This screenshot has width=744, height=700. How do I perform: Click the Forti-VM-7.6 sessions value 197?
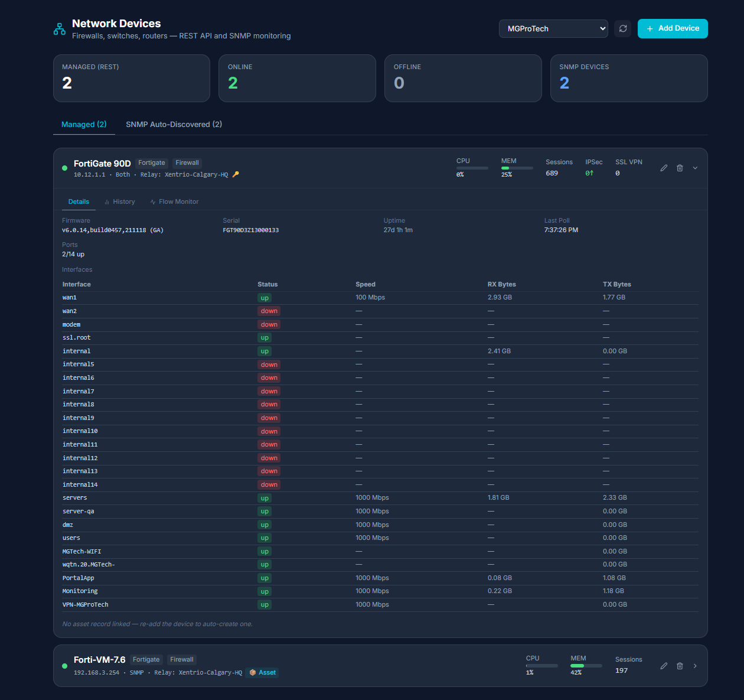click(x=621, y=671)
